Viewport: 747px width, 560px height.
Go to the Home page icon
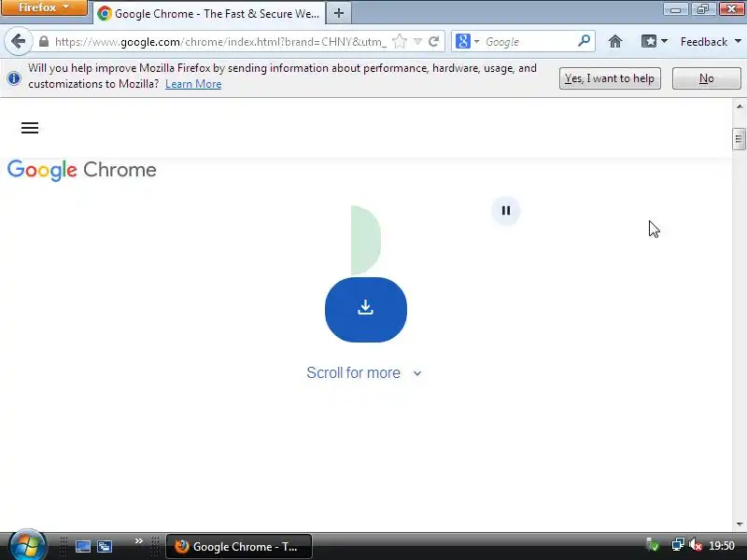point(615,42)
